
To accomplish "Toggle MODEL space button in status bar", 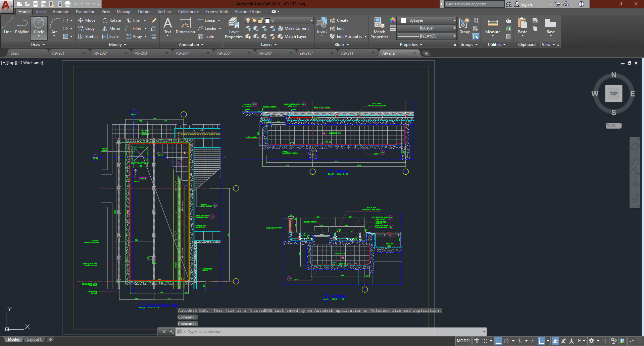I will pos(463,341).
